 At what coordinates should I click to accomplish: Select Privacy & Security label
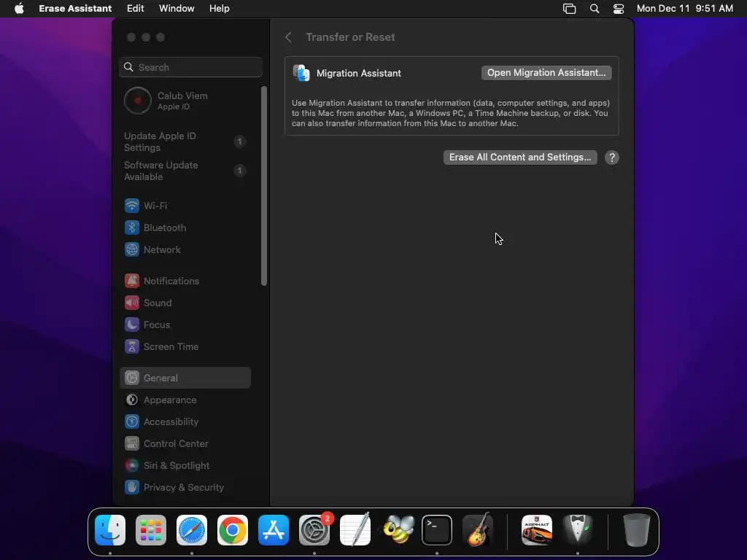pos(183,488)
